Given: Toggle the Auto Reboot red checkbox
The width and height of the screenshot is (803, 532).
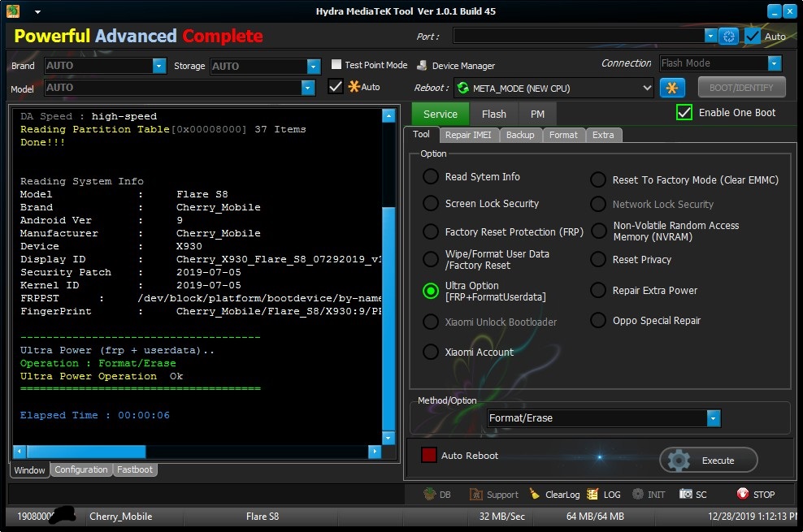Looking at the screenshot, I should 428,455.
